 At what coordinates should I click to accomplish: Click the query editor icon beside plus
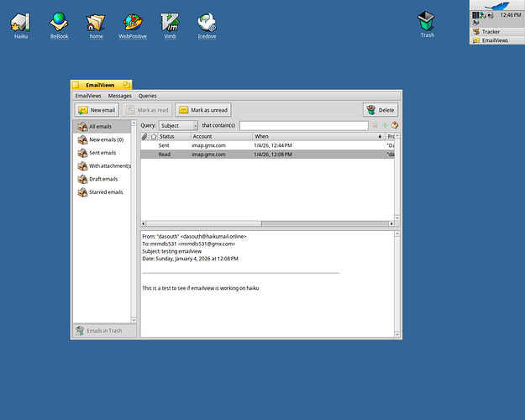pyautogui.click(x=395, y=125)
